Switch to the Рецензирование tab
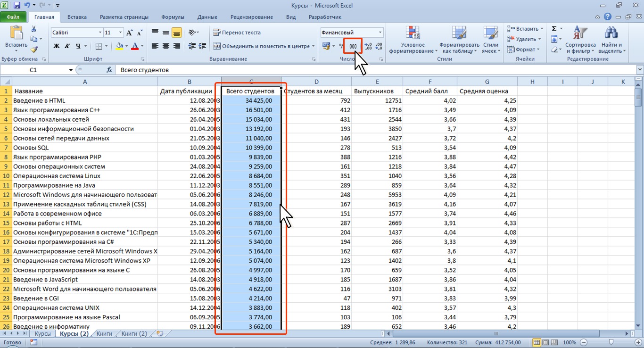644x348 pixels. tap(252, 17)
